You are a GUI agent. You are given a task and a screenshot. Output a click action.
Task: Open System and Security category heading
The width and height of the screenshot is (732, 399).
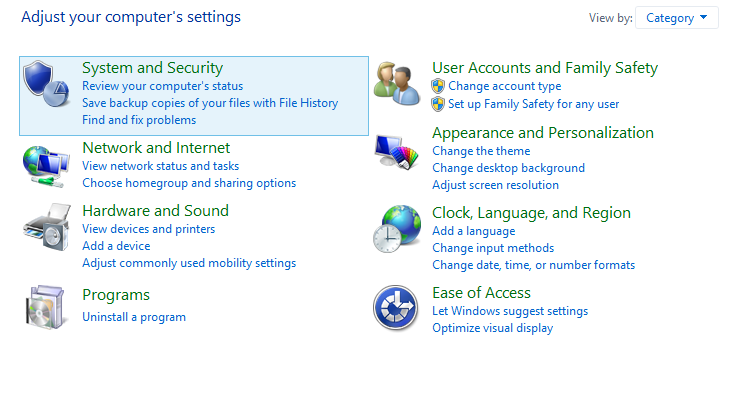click(x=152, y=68)
